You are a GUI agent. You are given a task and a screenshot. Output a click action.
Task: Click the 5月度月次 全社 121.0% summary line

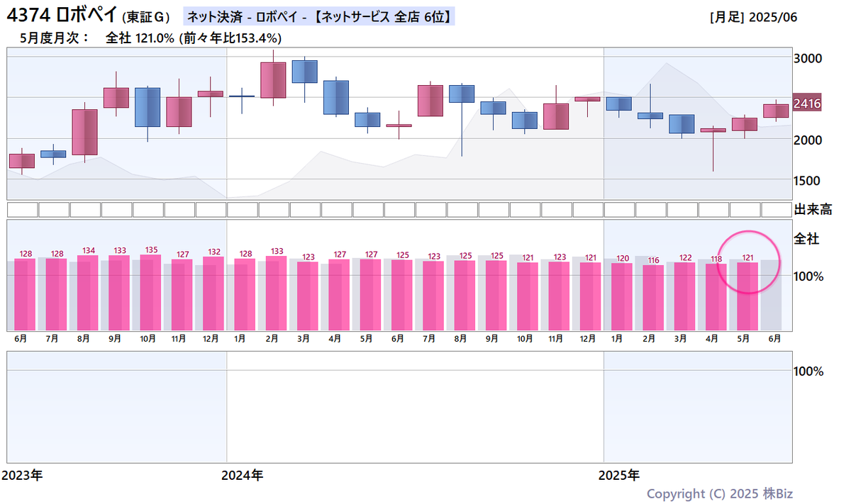(x=151, y=38)
